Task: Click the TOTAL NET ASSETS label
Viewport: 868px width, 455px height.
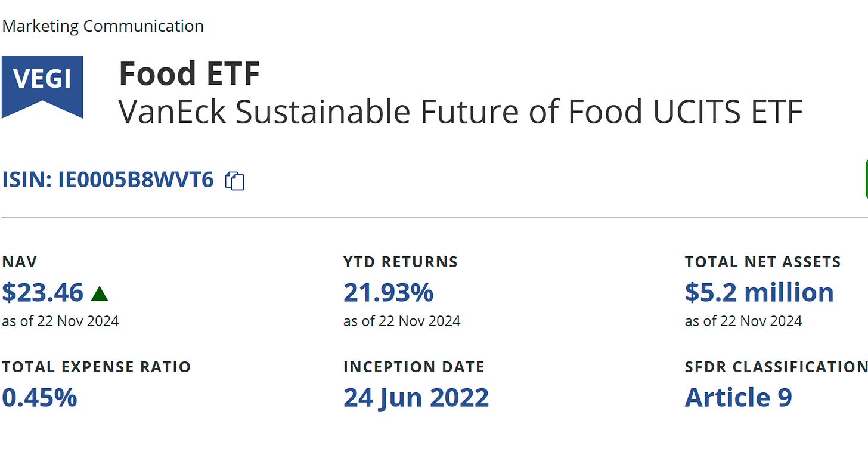Action: (762, 262)
